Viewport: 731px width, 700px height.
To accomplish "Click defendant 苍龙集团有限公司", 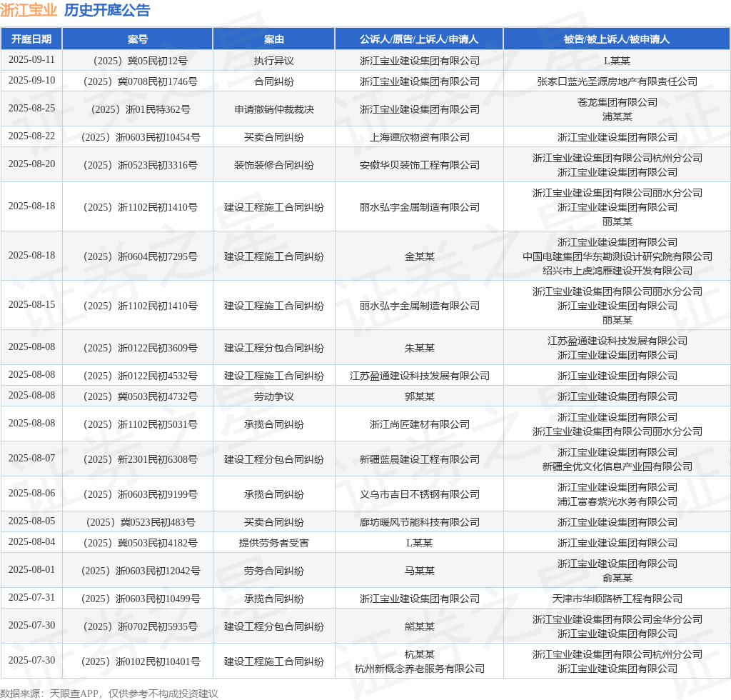I will 617,102.
